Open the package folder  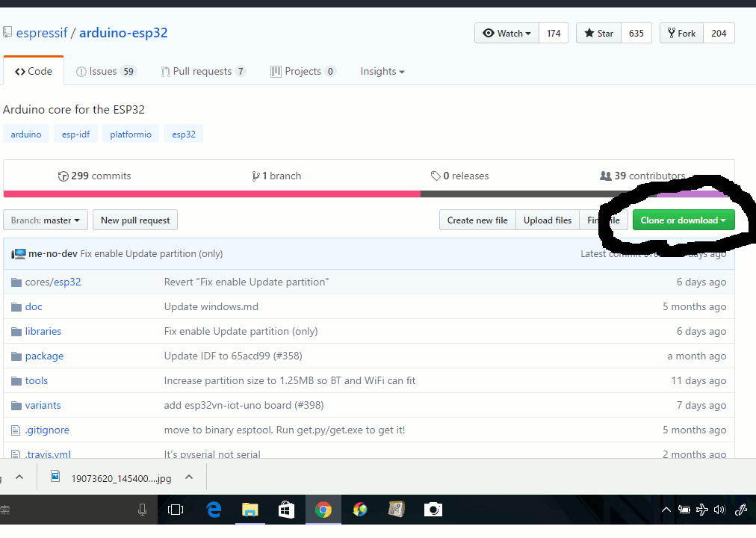44,356
